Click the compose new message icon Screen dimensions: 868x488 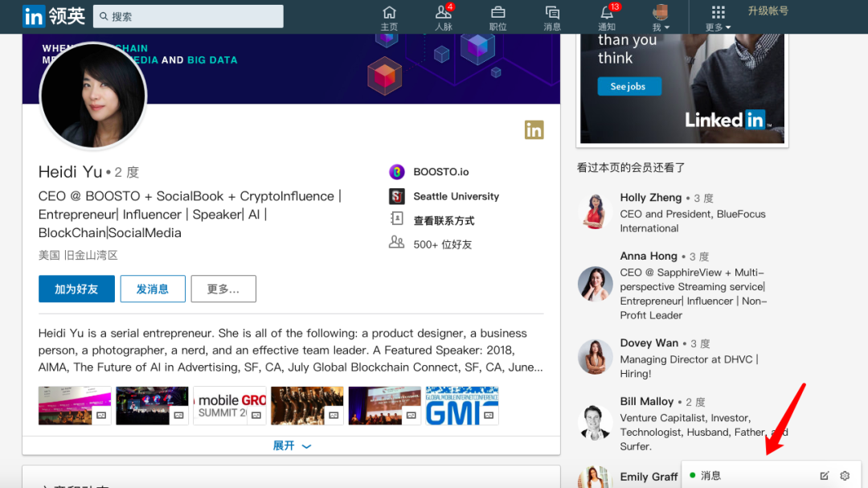click(825, 475)
